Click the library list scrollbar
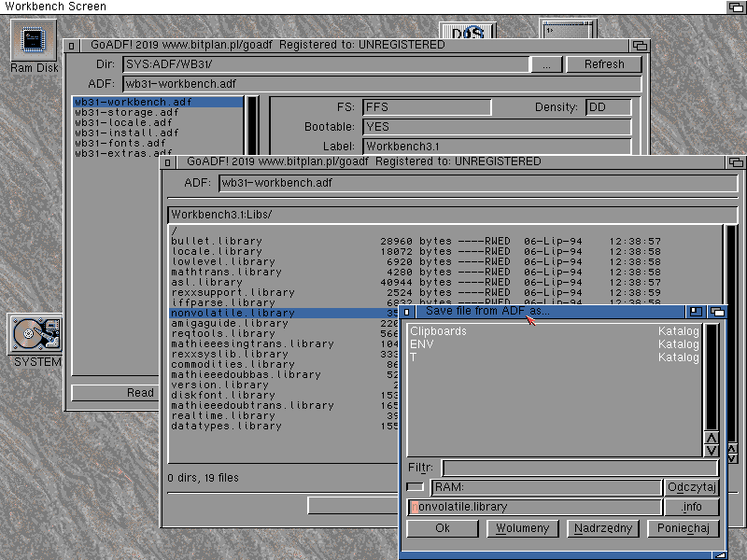Image resolution: width=747 pixels, height=560 pixels. [731, 333]
